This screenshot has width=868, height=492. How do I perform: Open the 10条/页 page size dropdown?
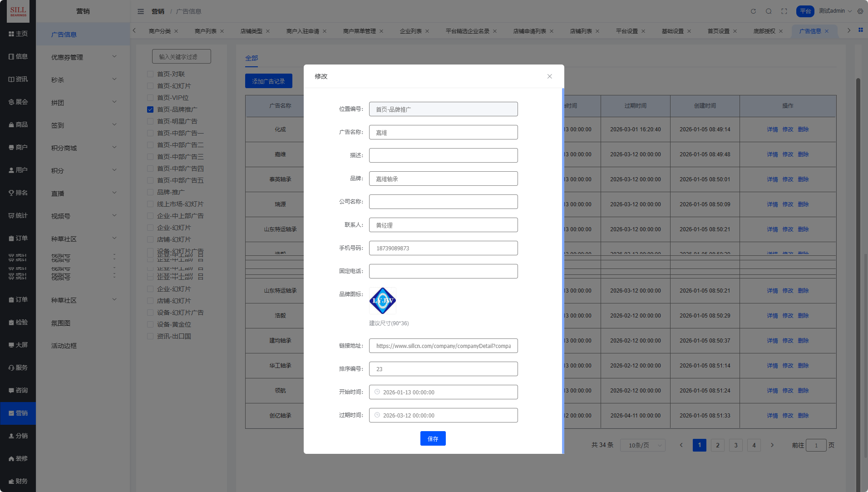pyautogui.click(x=643, y=445)
